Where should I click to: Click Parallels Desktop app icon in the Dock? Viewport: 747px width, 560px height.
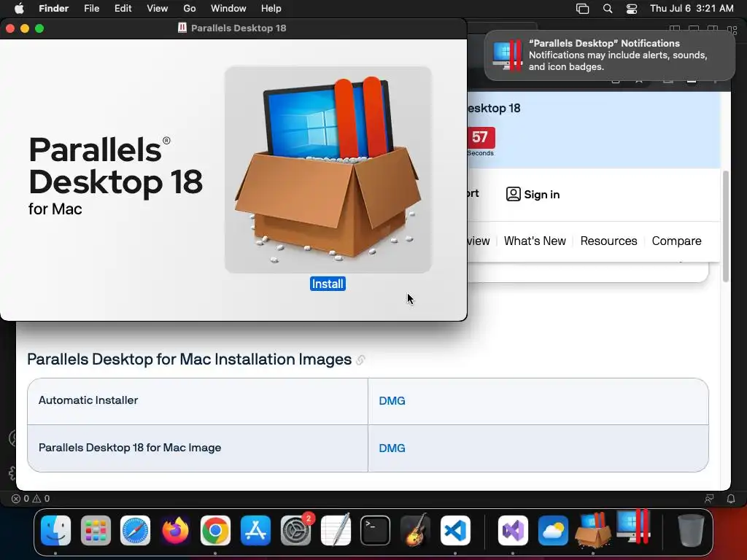coord(634,528)
